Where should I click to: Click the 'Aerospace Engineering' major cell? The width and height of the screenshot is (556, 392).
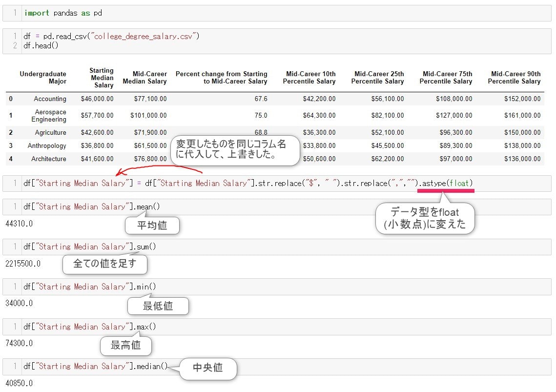click(x=49, y=116)
